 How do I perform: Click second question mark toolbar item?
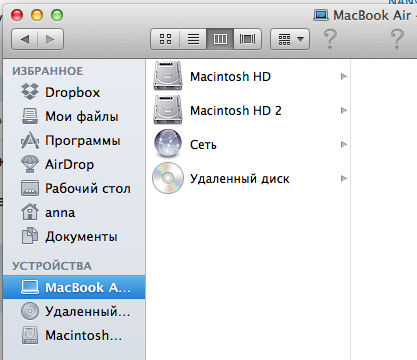397,39
